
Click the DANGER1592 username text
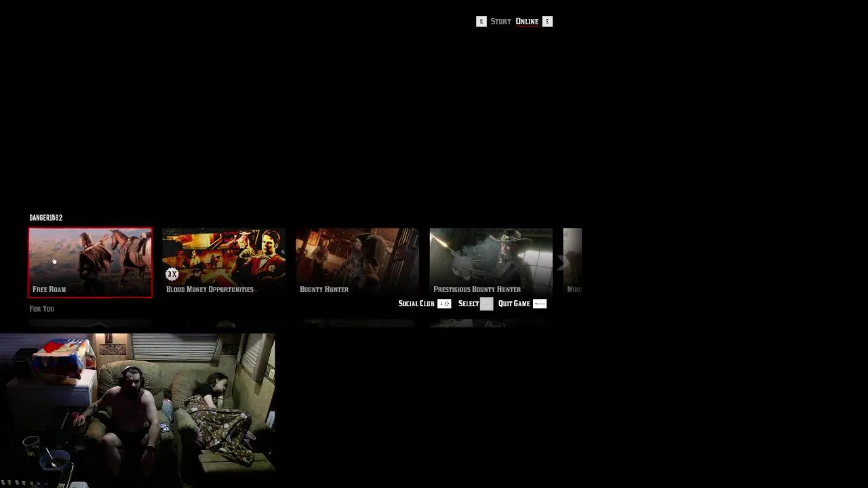(x=46, y=218)
